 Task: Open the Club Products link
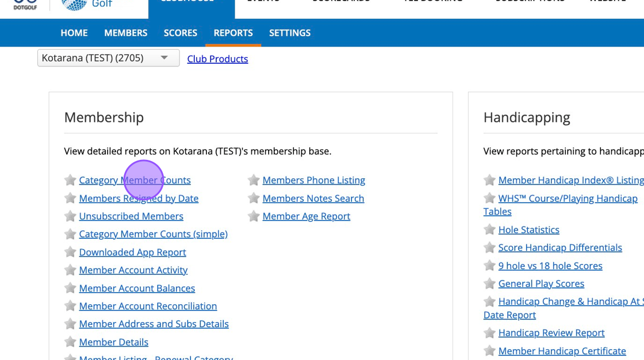[x=218, y=59]
